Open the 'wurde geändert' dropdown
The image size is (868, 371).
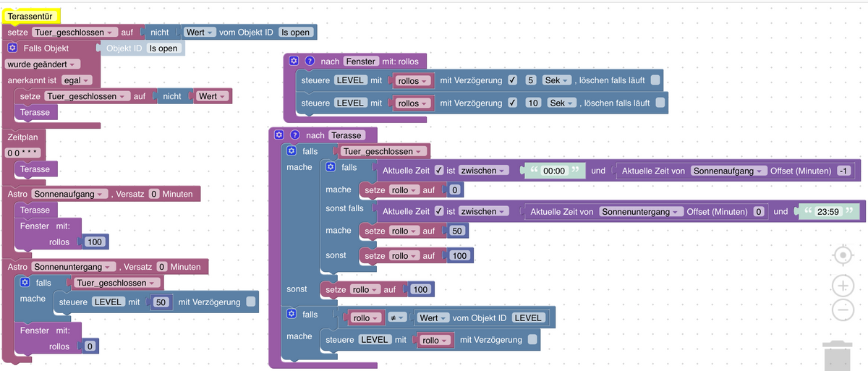(x=43, y=64)
